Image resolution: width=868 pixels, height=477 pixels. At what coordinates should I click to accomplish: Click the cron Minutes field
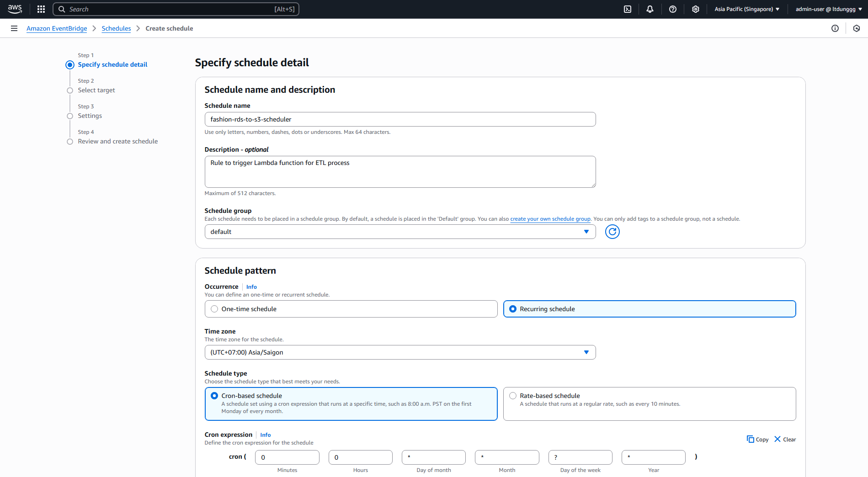pyautogui.click(x=287, y=457)
